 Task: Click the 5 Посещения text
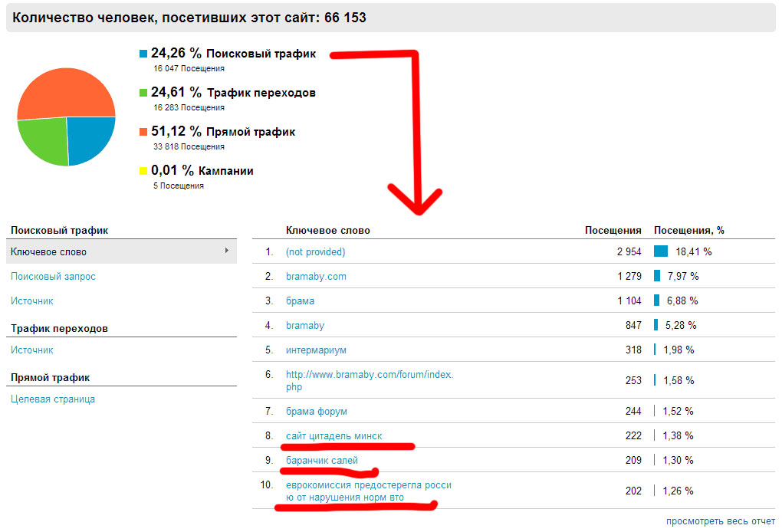pyautogui.click(x=178, y=186)
